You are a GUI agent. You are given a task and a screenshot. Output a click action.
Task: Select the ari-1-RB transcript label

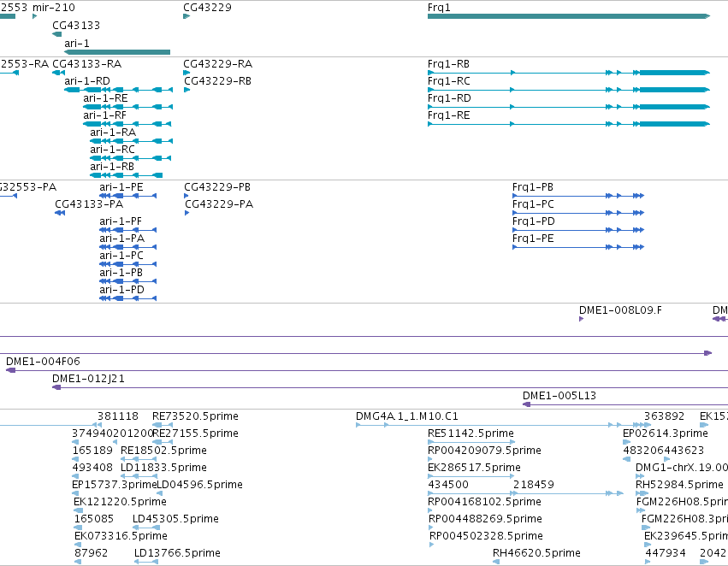tap(112, 167)
